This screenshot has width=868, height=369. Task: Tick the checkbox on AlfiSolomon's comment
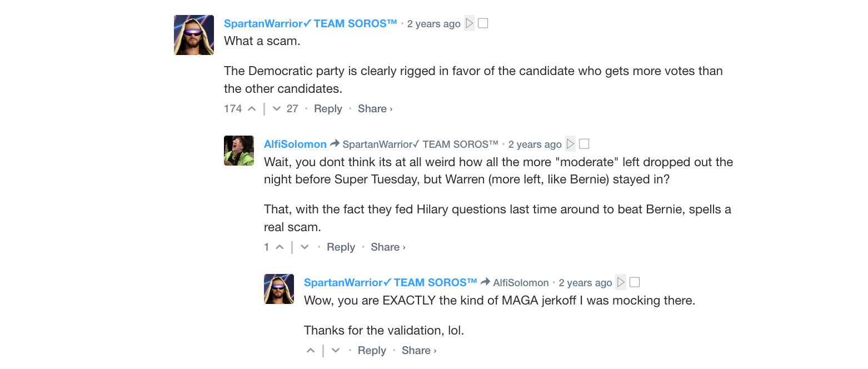pos(584,144)
